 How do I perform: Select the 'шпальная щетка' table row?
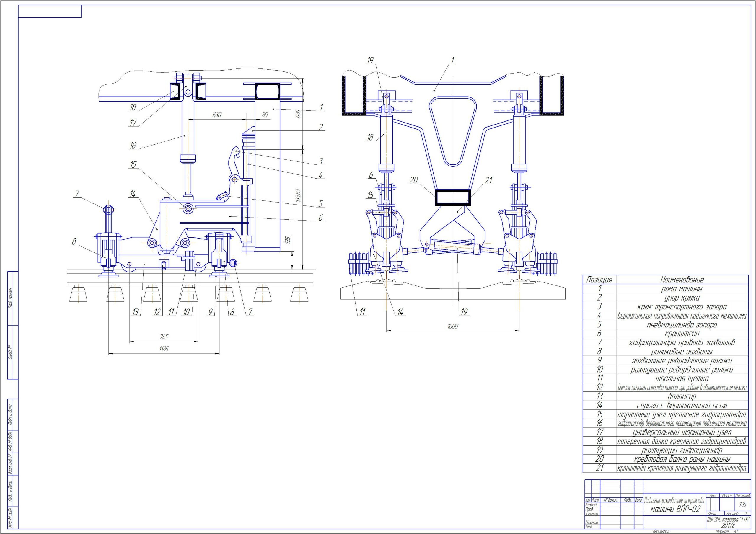[682, 379]
